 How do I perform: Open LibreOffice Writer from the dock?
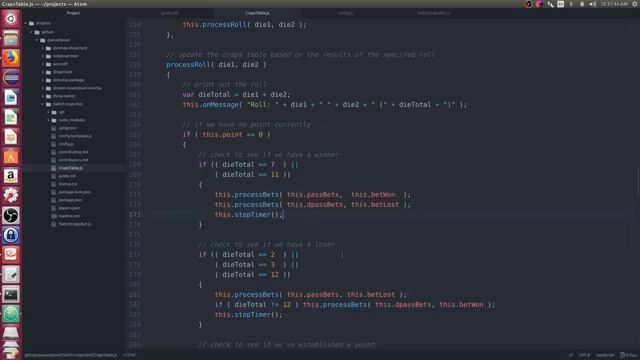click(11, 98)
